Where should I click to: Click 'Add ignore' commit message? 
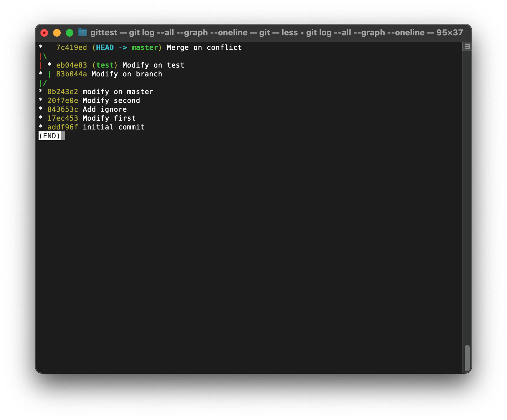(x=105, y=109)
